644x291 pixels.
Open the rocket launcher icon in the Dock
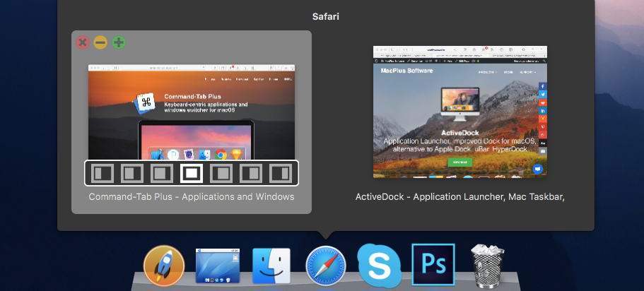coord(164,266)
